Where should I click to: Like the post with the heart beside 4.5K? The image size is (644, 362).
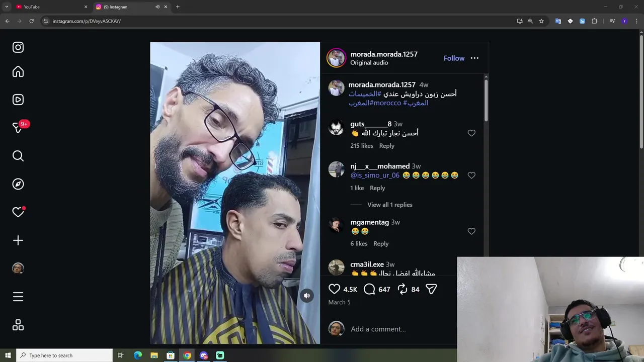tap(334, 289)
